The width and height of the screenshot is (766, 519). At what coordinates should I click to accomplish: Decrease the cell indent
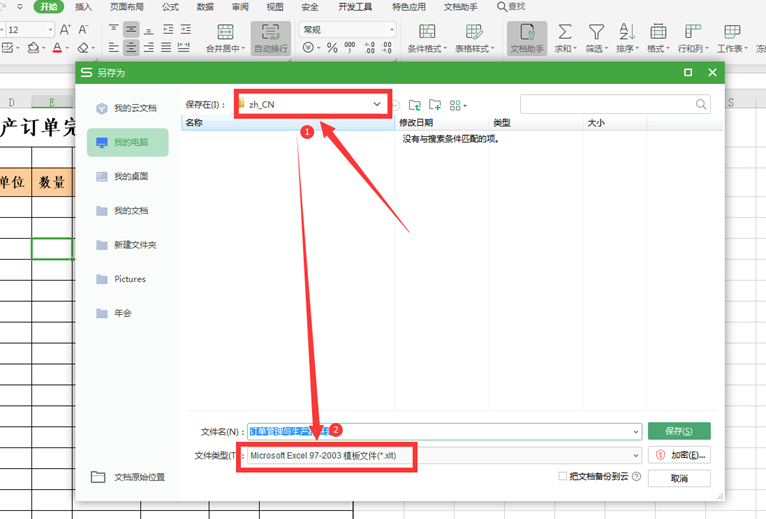click(168, 29)
